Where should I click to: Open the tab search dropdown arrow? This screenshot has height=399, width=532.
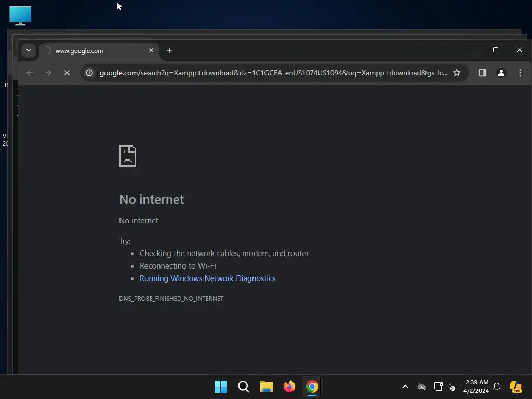[x=29, y=50]
